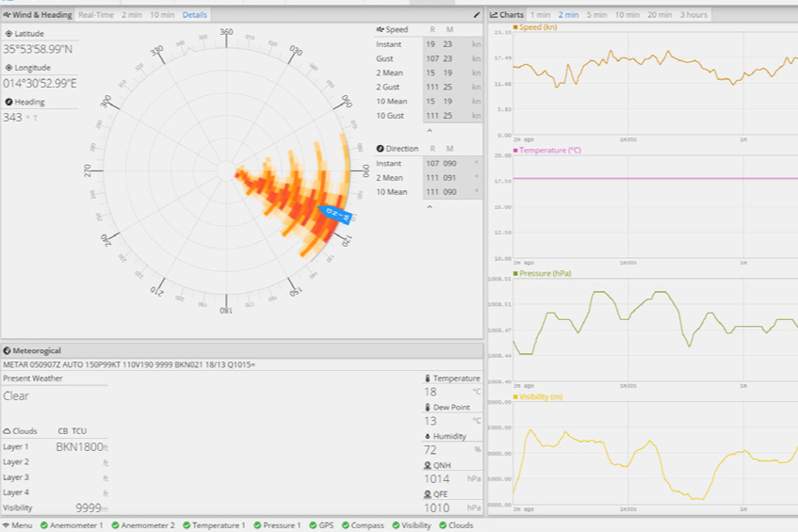Screen dimensions: 798x532
Task: Click the pencil edit icon in Wind panel
Action: (x=477, y=15)
